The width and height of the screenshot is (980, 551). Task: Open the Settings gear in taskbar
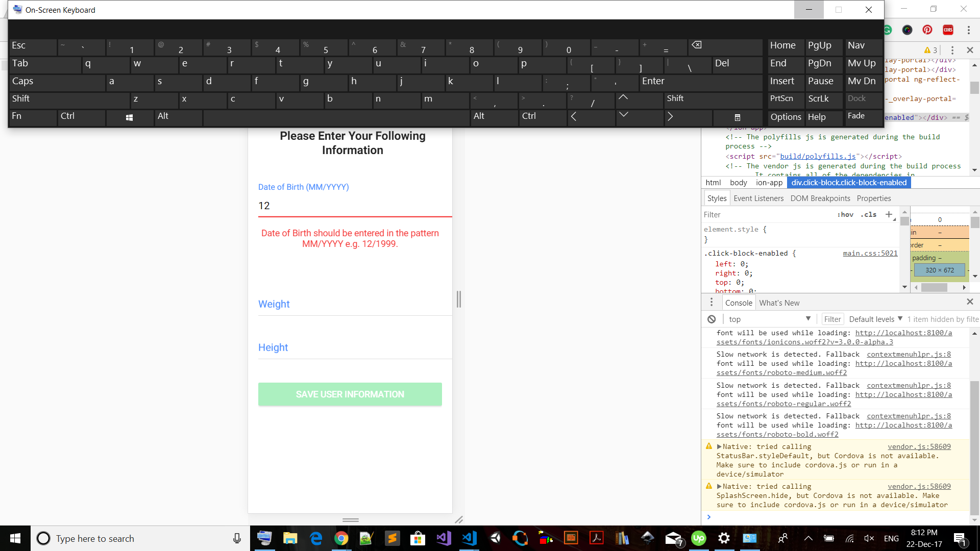[x=724, y=538]
